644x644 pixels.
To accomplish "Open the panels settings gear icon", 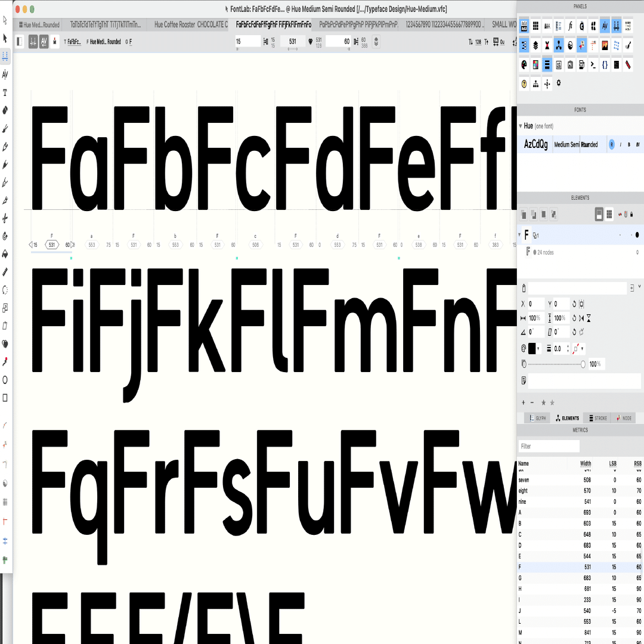I will [559, 83].
